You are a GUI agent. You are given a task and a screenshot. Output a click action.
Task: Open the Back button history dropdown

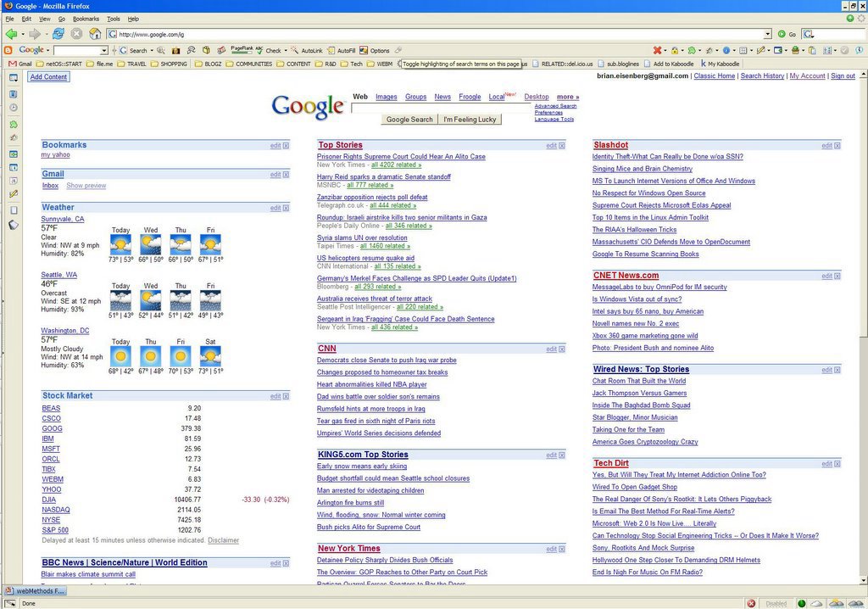tap(22, 35)
